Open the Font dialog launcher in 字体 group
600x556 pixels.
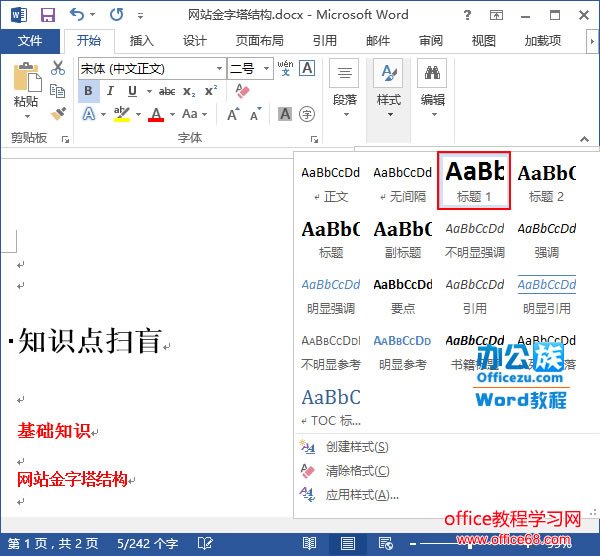pyautogui.click(x=315, y=139)
